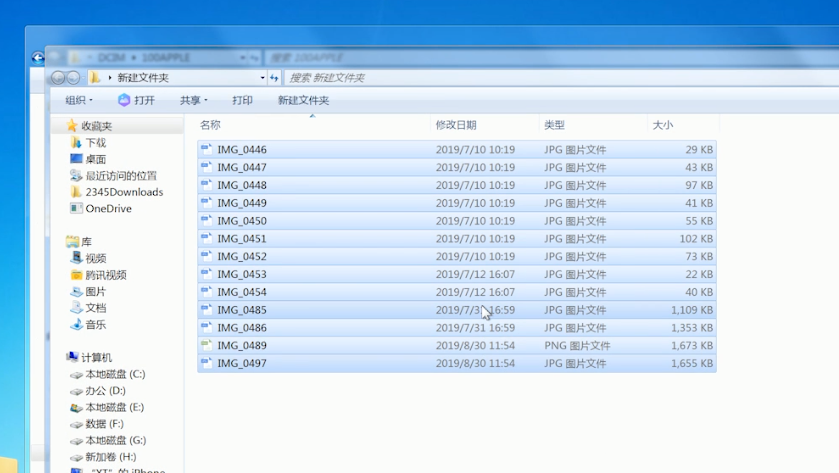Screen dimensions: 839x473
Task: Click the IMG_0447 file icon
Action: tap(207, 167)
